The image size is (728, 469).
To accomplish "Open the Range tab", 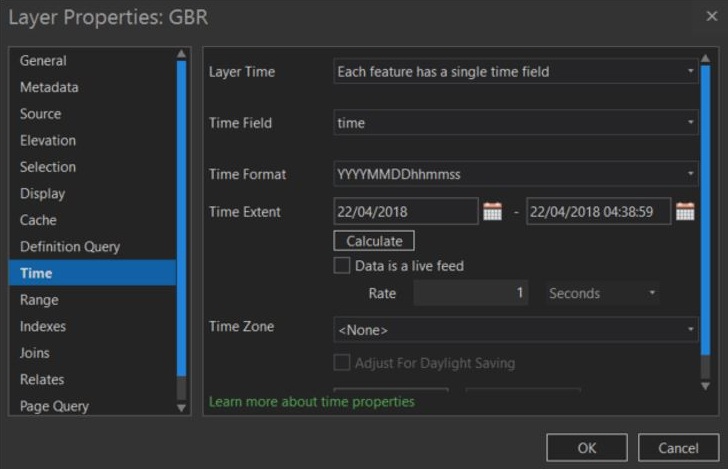I will click(92, 300).
